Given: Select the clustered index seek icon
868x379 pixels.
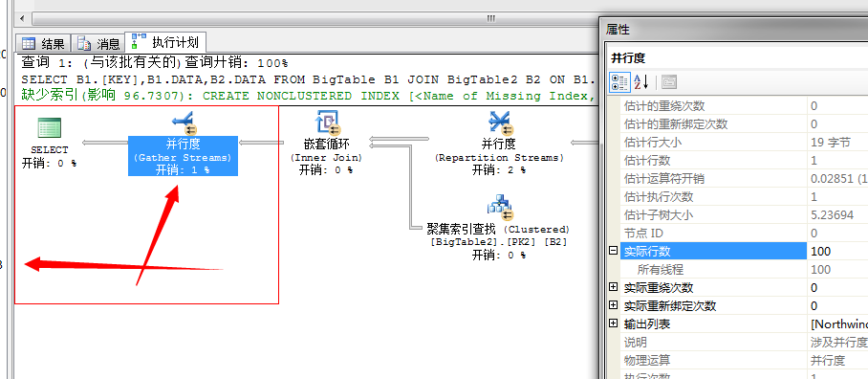Looking at the screenshot, I should point(500,208).
